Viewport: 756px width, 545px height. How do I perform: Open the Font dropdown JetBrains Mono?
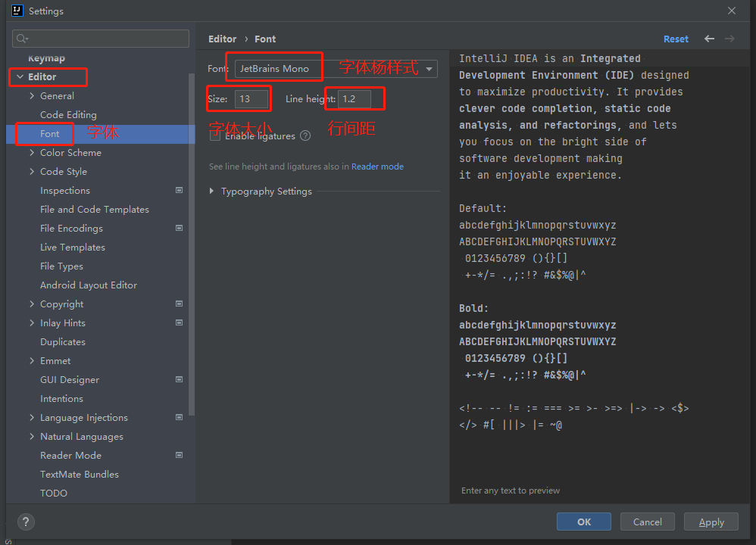click(x=336, y=69)
